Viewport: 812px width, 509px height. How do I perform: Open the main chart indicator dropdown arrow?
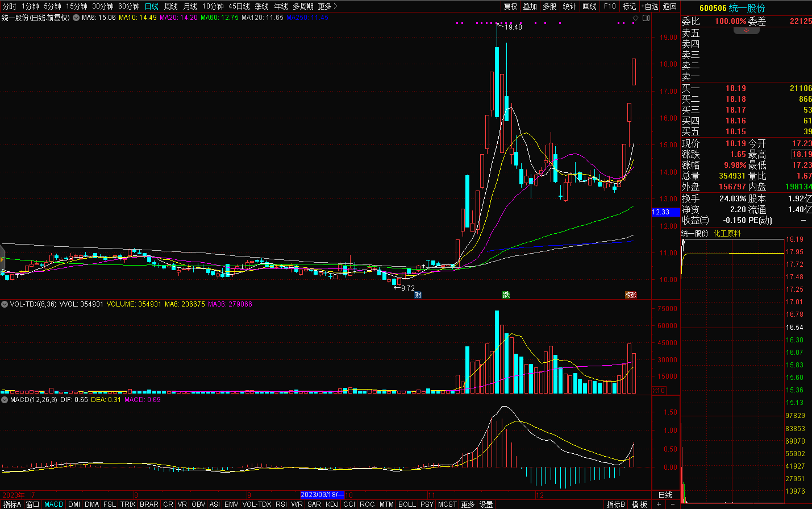click(x=76, y=18)
